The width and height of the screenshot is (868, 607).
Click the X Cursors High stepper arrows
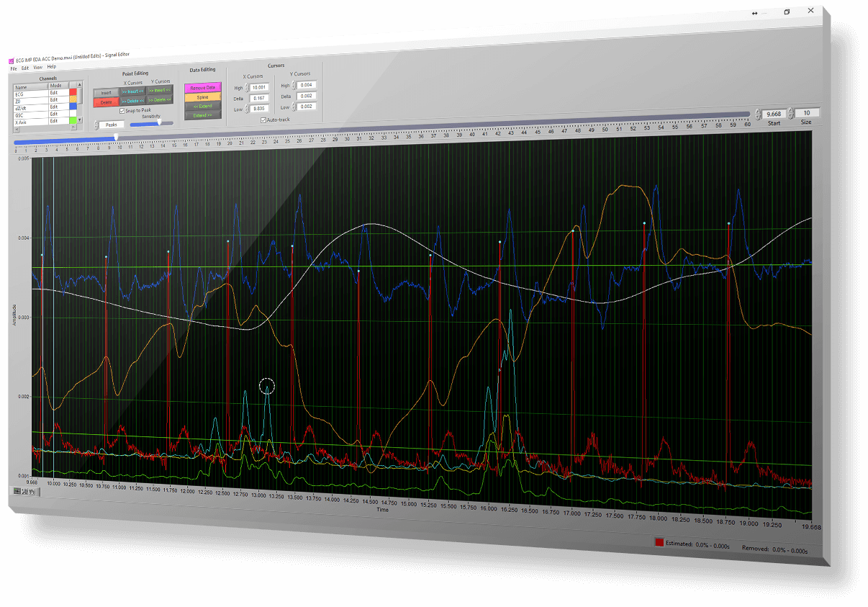point(246,88)
